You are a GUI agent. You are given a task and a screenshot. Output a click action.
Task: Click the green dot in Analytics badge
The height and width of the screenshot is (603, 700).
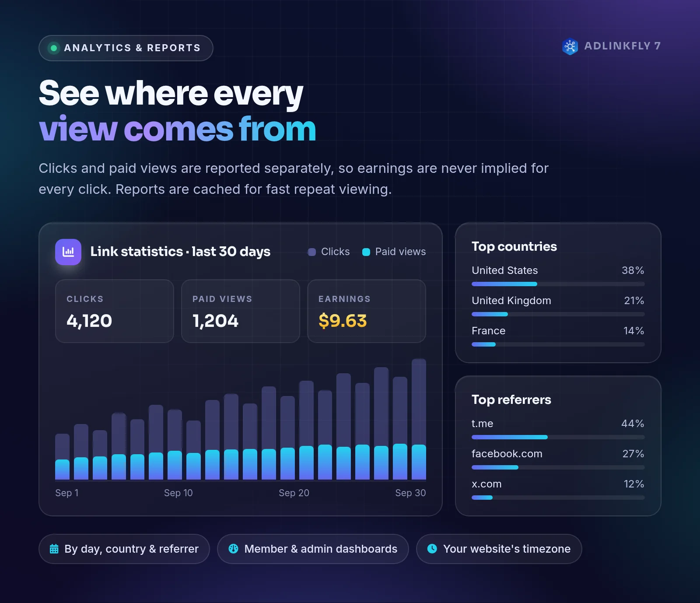pyautogui.click(x=54, y=48)
